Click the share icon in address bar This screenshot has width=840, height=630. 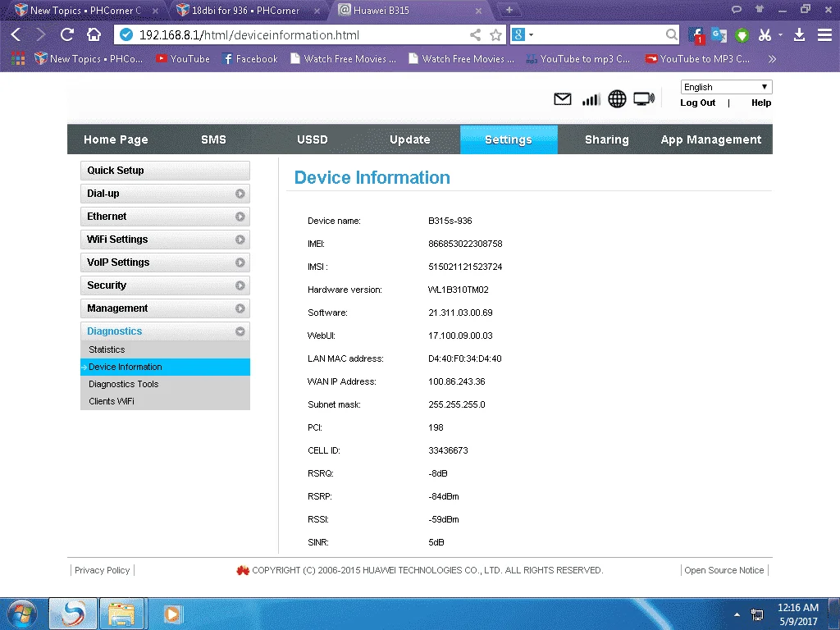(475, 35)
